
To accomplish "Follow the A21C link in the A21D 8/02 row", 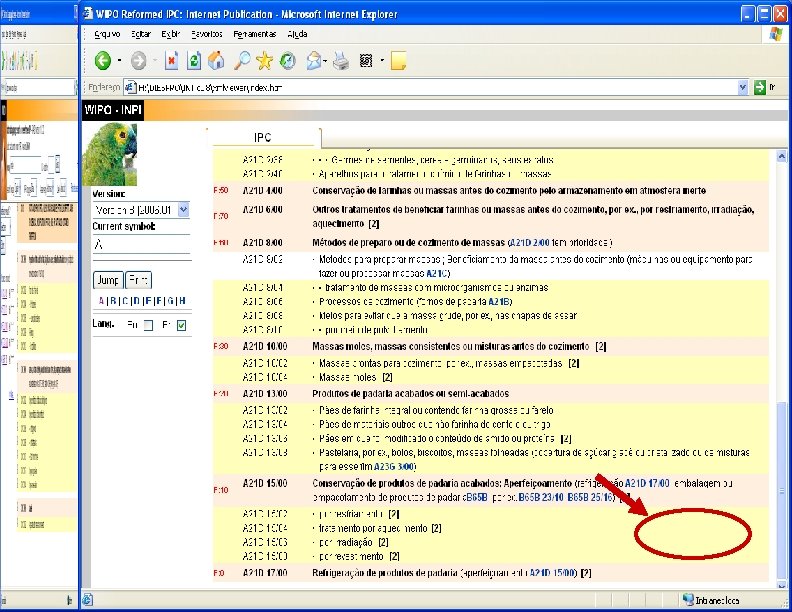I will 437,274.
